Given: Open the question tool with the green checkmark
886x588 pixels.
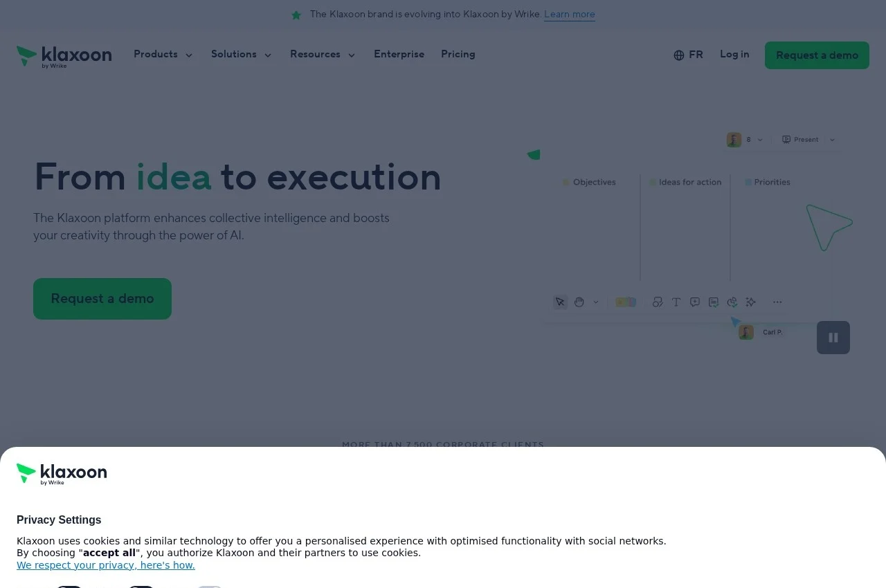Looking at the screenshot, I should pos(714,302).
